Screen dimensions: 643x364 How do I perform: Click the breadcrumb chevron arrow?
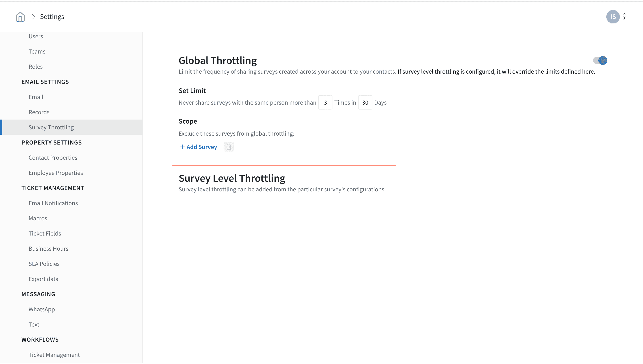tap(33, 17)
